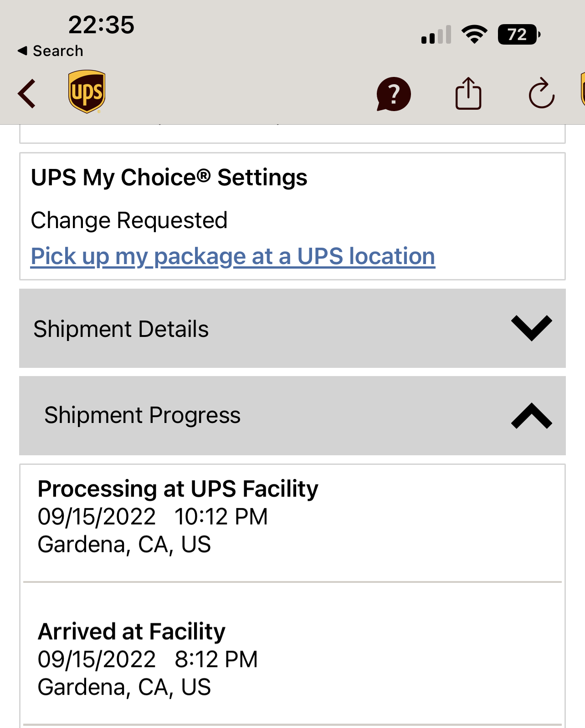Return to Search via status bar

(51, 51)
